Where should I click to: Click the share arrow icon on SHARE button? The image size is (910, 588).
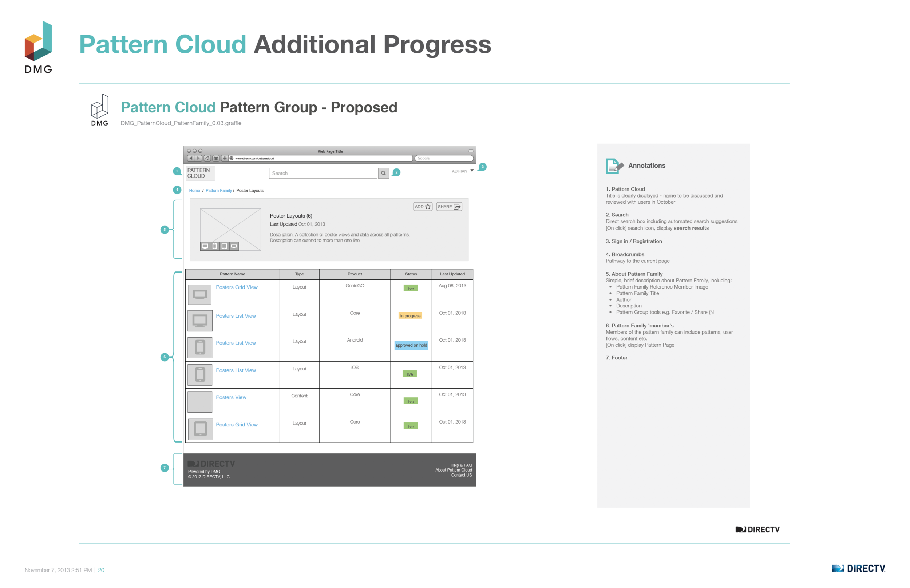coord(457,207)
